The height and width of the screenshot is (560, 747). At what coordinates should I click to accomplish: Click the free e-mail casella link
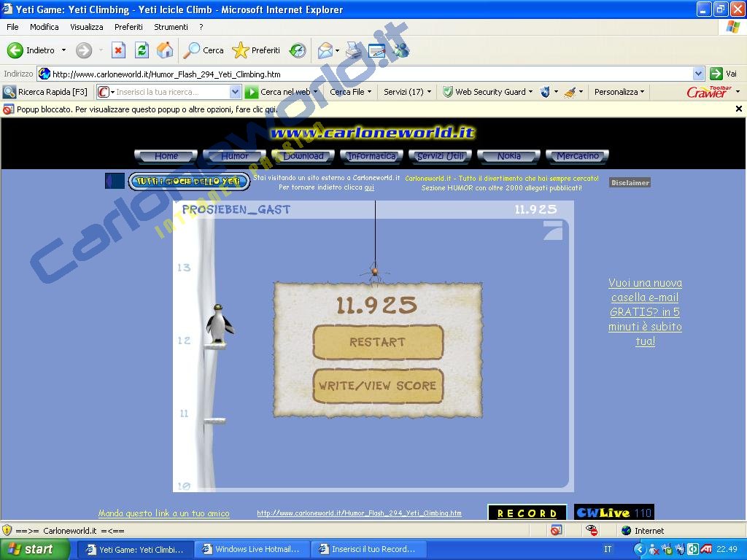coord(645,312)
